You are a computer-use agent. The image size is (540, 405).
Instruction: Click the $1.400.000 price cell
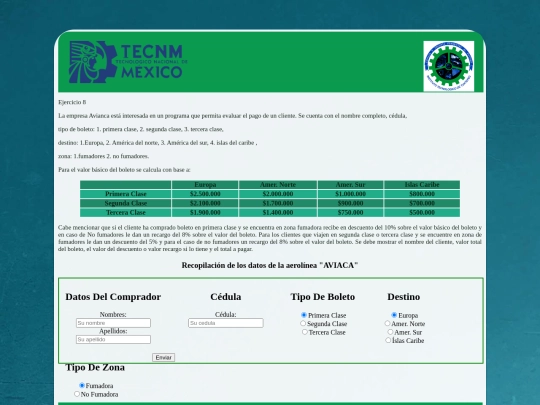point(278,212)
